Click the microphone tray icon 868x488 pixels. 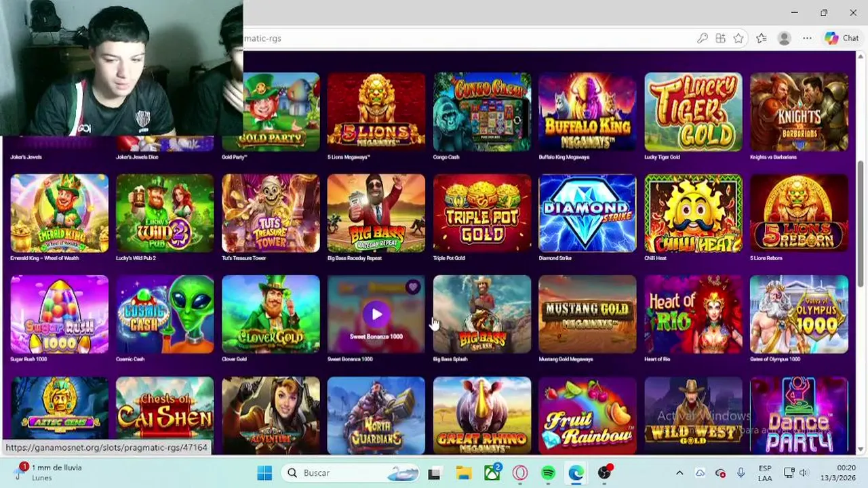(x=741, y=473)
